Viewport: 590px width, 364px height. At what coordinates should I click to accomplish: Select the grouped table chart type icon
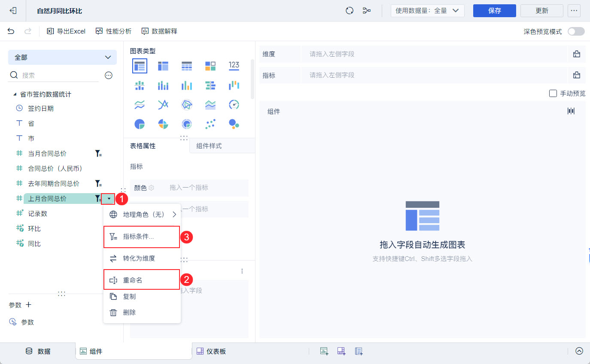140,66
